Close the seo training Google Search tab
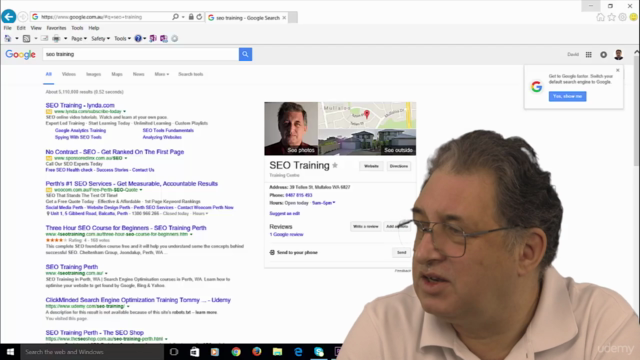 tap(284, 18)
